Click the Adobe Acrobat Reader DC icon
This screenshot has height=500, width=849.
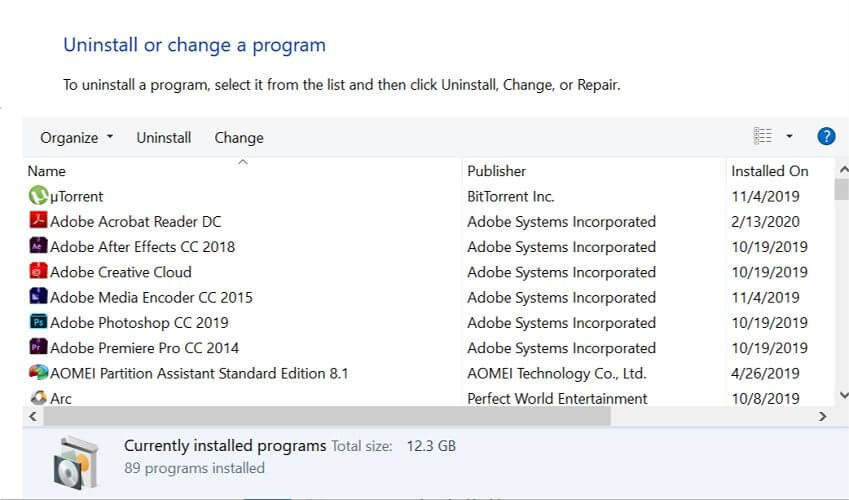point(38,220)
